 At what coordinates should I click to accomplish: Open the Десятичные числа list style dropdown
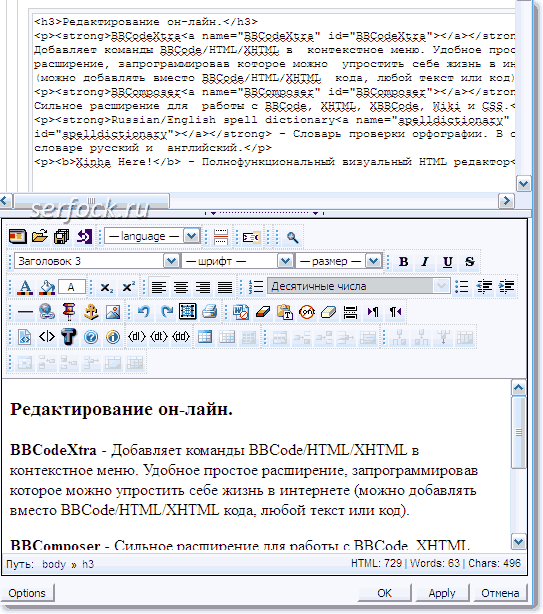(359, 286)
